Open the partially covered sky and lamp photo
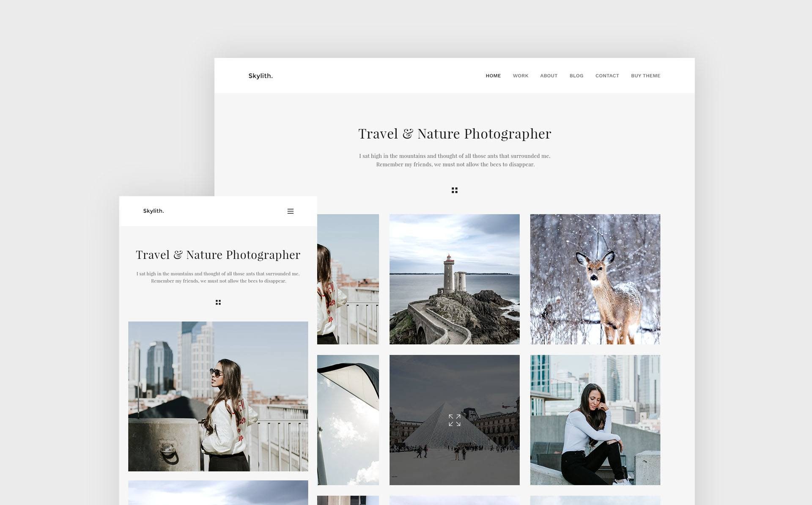Viewport: 812px width, 505px height. [x=348, y=420]
